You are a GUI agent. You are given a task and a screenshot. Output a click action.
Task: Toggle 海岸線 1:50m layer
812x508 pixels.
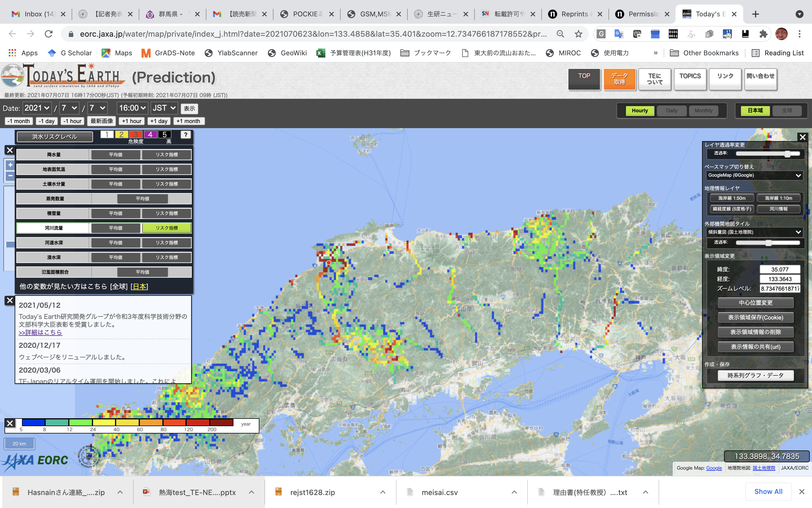(x=732, y=198)
